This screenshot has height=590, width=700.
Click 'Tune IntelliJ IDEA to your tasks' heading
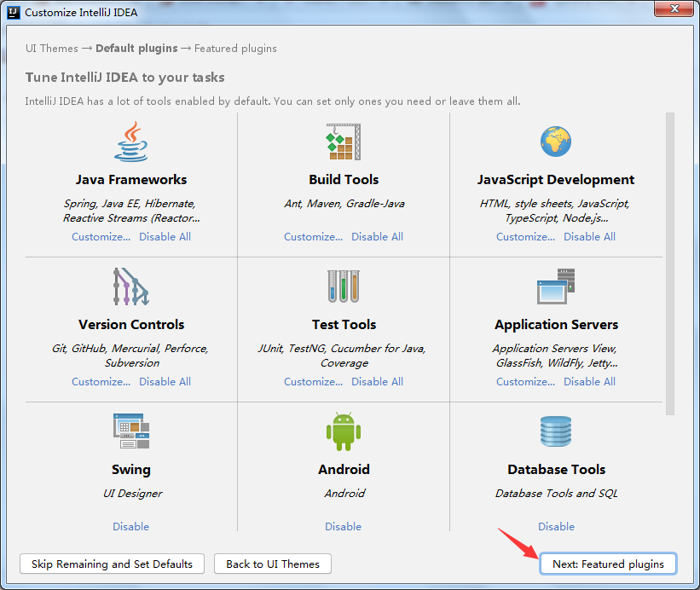point(125,78)
